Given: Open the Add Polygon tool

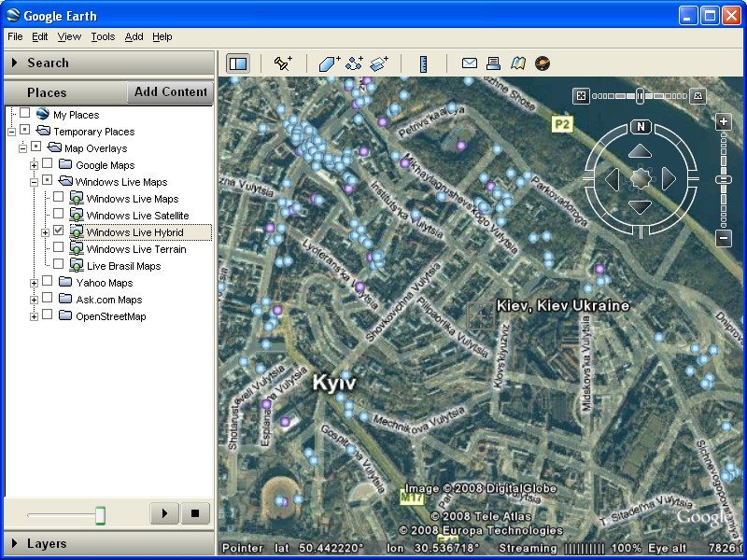Looking at the screenshot, I should (x=329, y=63).
